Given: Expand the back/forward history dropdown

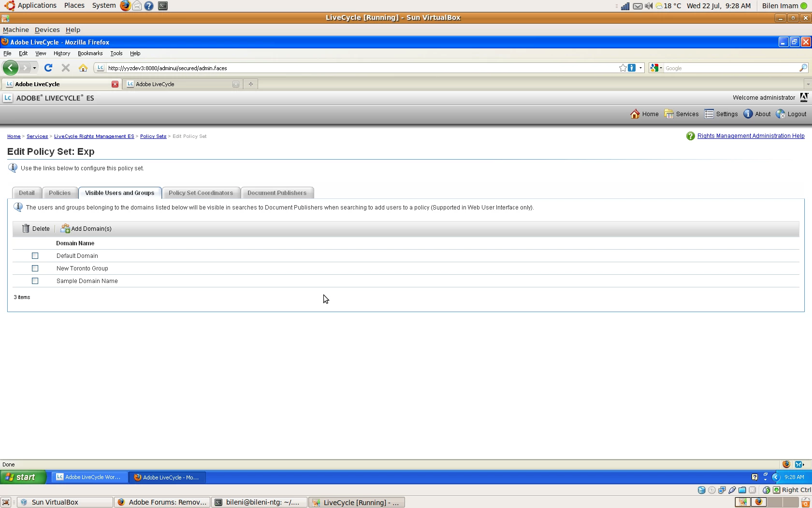Looking at the screenshot, I should pos(34,68).
